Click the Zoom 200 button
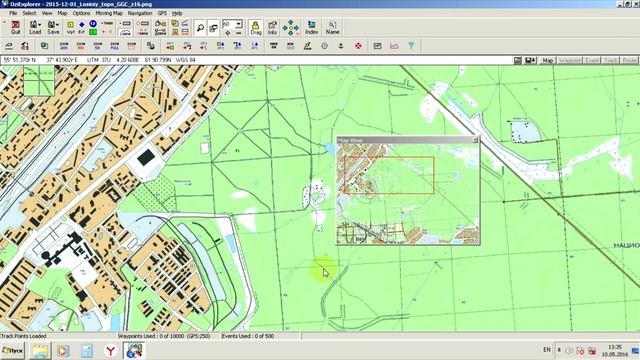Image resolution: width=640 pixels, height=360 pixels. click(64, 46)
